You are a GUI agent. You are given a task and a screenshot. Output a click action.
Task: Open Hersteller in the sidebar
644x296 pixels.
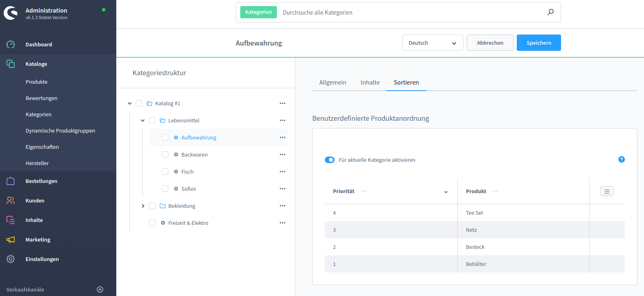pos(37,163)
